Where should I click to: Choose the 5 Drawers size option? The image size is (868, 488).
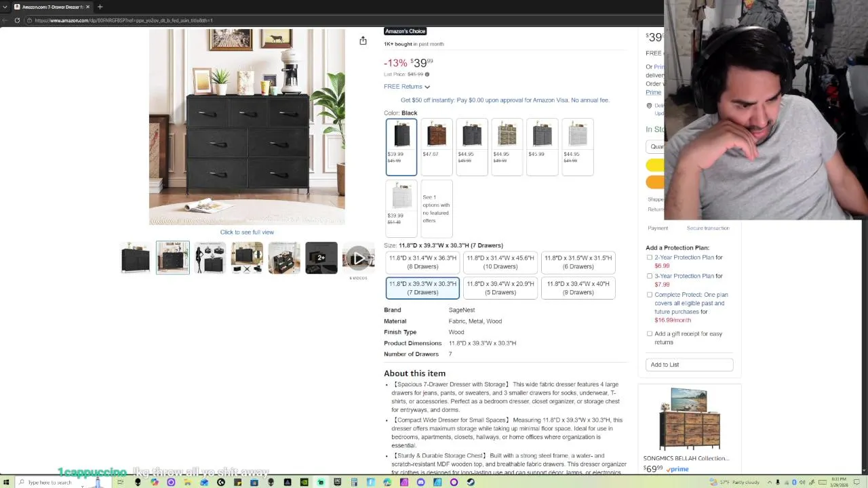coord(500,288)
